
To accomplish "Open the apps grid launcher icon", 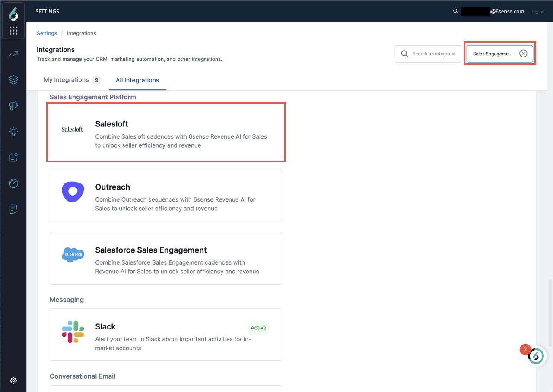I will (x=13, y=30).
